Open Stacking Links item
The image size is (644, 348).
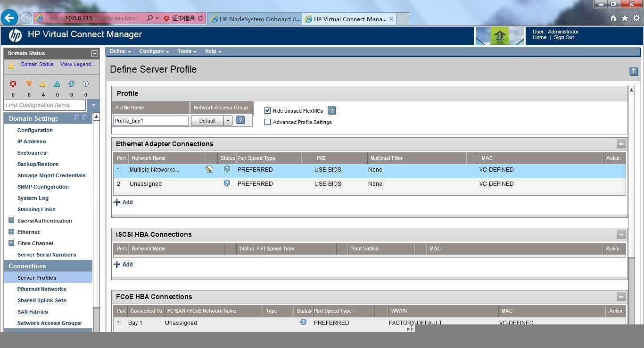point(36,209)
